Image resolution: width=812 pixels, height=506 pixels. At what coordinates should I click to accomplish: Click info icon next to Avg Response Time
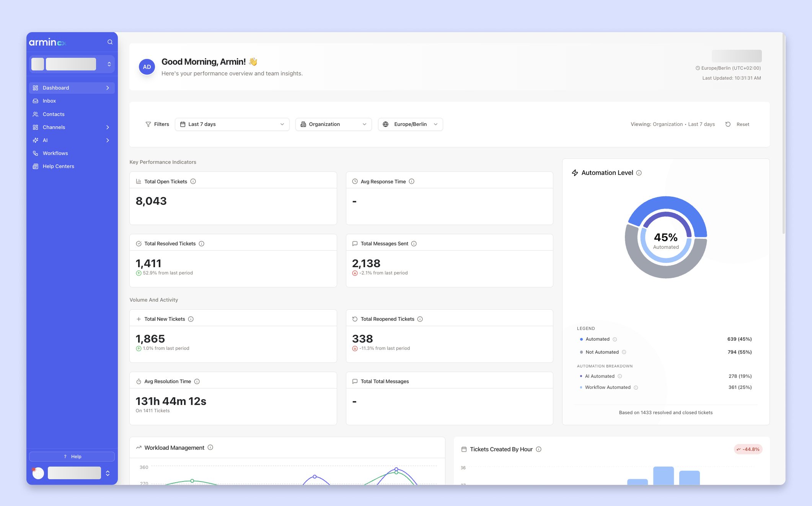click(412, 181)
